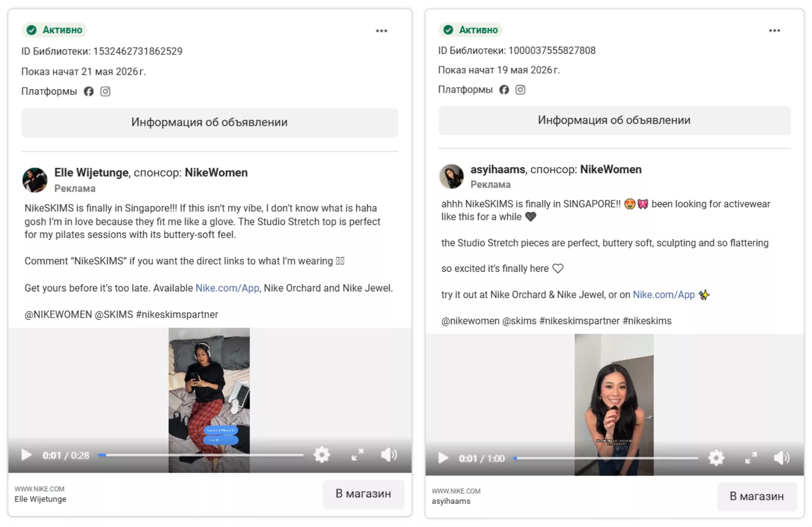Click 'В магазин' button on asyihaams ad
812x527 pixels.
pyautogui.click(x=757, y=496)
